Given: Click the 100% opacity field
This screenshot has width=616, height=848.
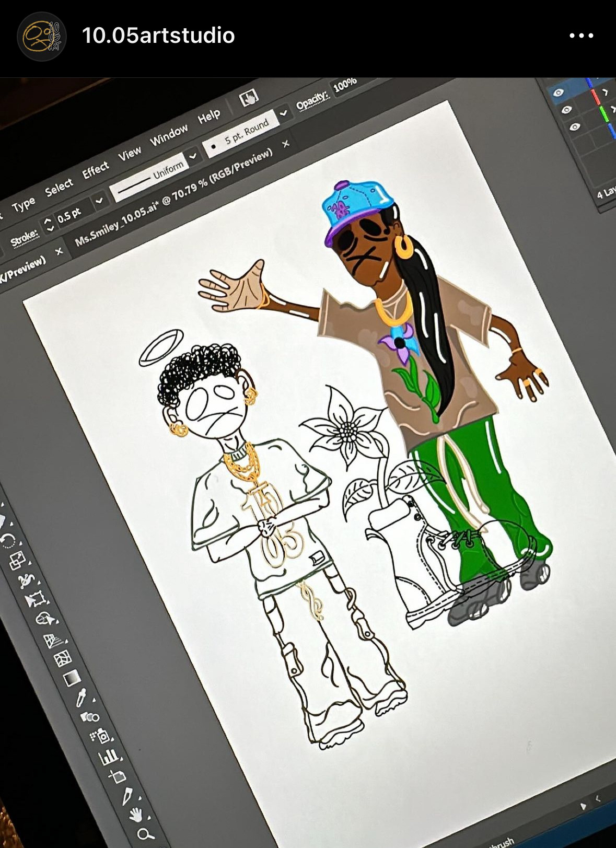Looking at the screenshot, I should (x=345, y=84).
